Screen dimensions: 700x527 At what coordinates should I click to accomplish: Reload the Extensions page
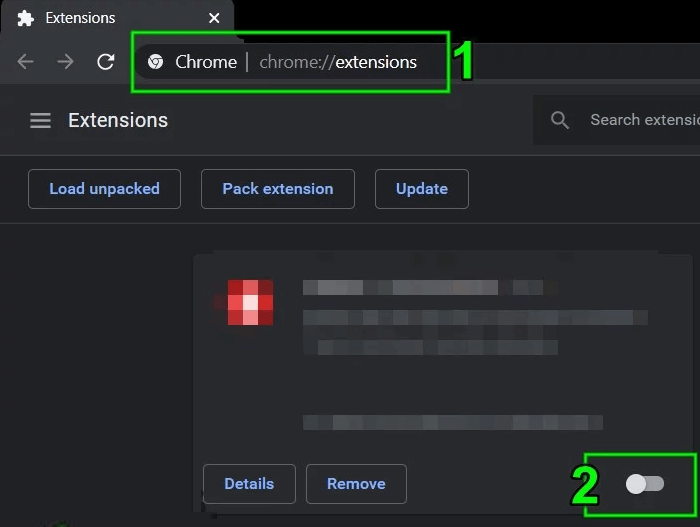coord(106,62)
